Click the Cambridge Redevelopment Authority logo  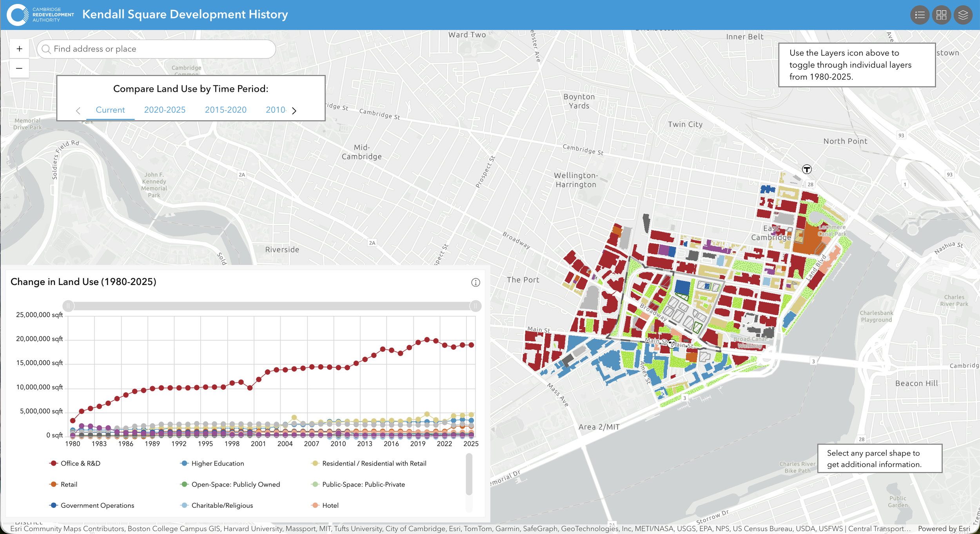[41, 15]
